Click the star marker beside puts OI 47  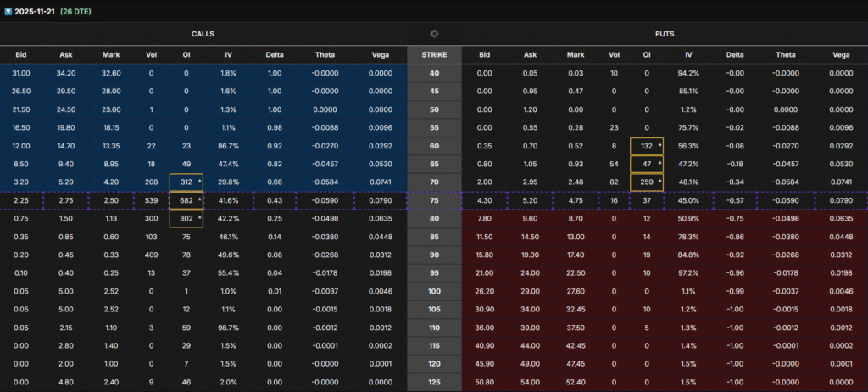coord(658,163)
